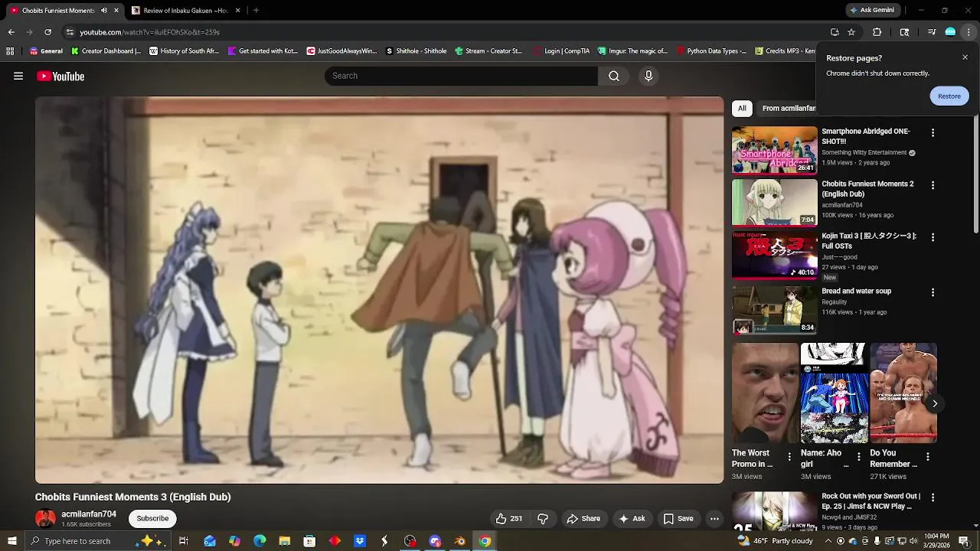Image resolution: width=980 pixels, height=551 pixels.
Task: Click the YouTube search magnifier button
Action: 614,76
